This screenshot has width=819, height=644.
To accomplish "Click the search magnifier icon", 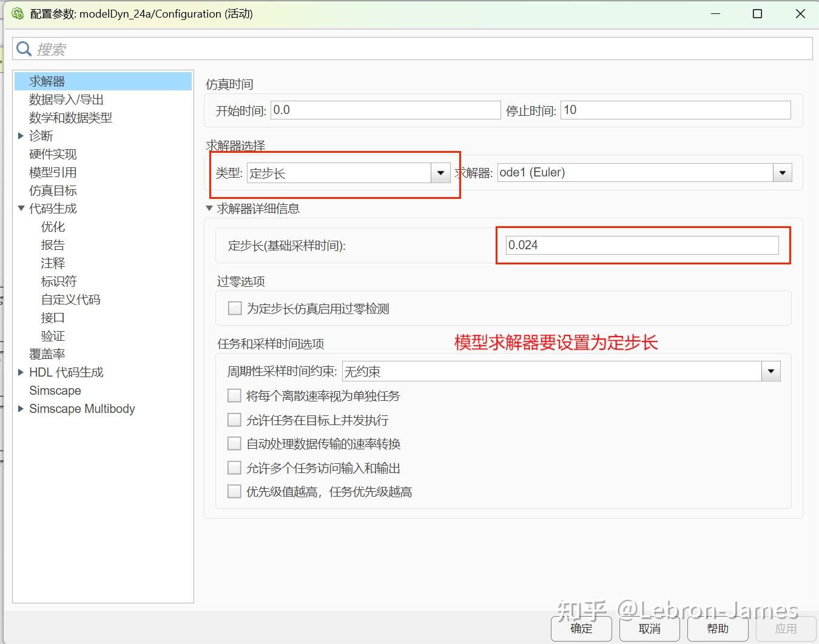I will 24,49.
